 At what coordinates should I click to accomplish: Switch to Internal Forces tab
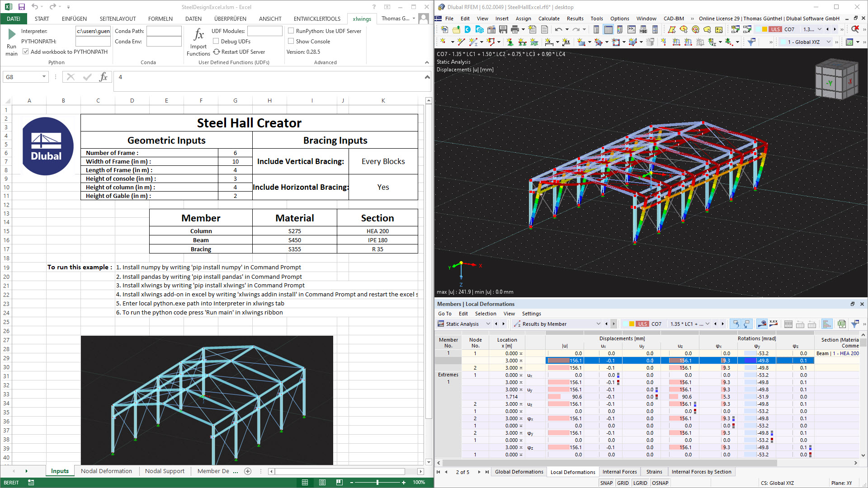point(619,472)
